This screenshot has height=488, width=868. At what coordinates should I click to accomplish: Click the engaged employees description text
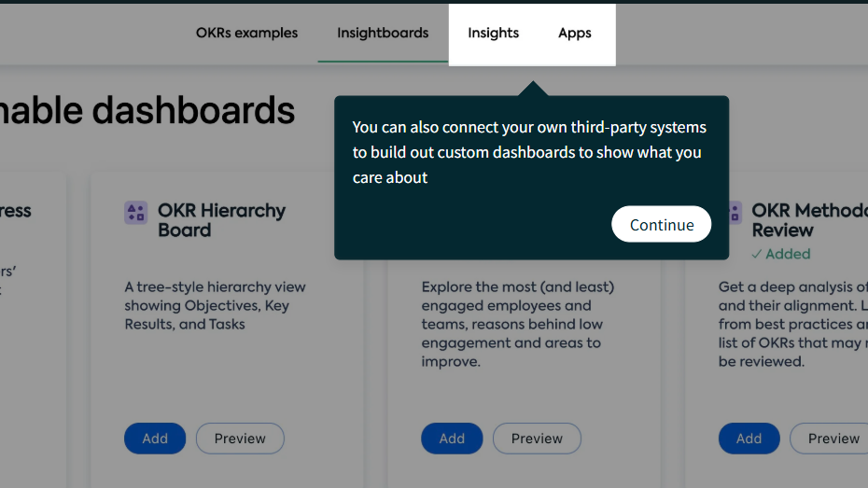tap(518, 324)
